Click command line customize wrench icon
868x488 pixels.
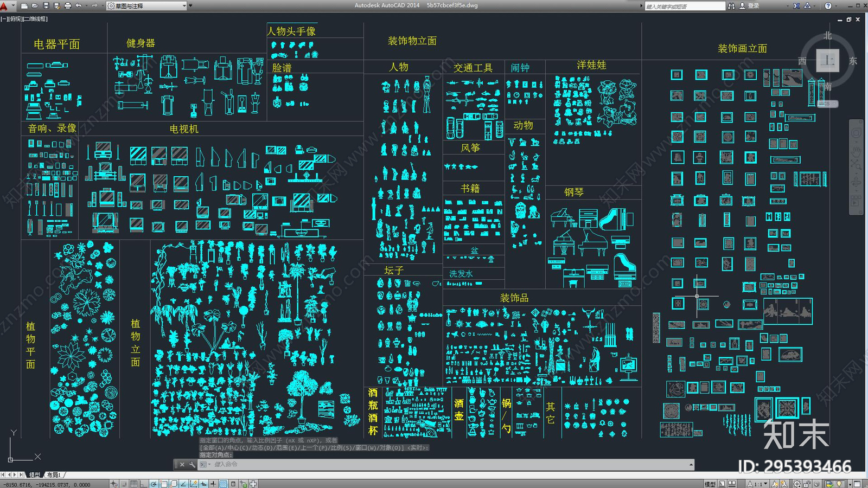(x=192, y=465)
